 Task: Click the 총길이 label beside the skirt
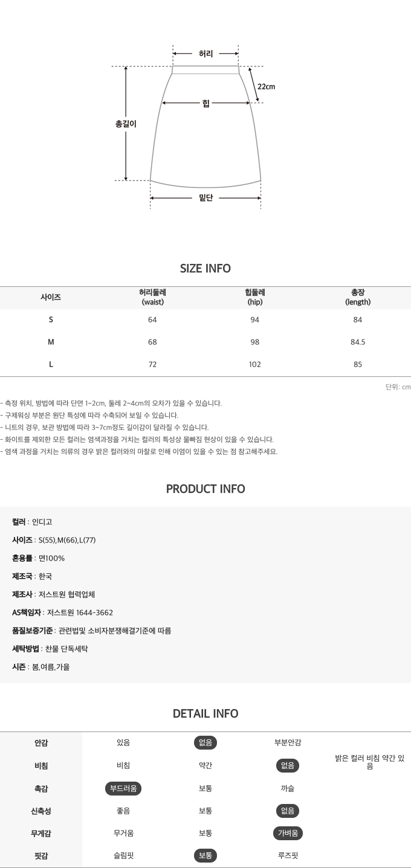(126, 124)
